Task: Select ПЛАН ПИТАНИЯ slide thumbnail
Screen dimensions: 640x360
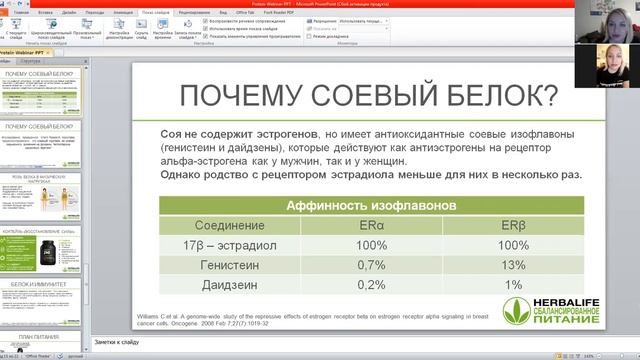Action: [x=40, y=342]
